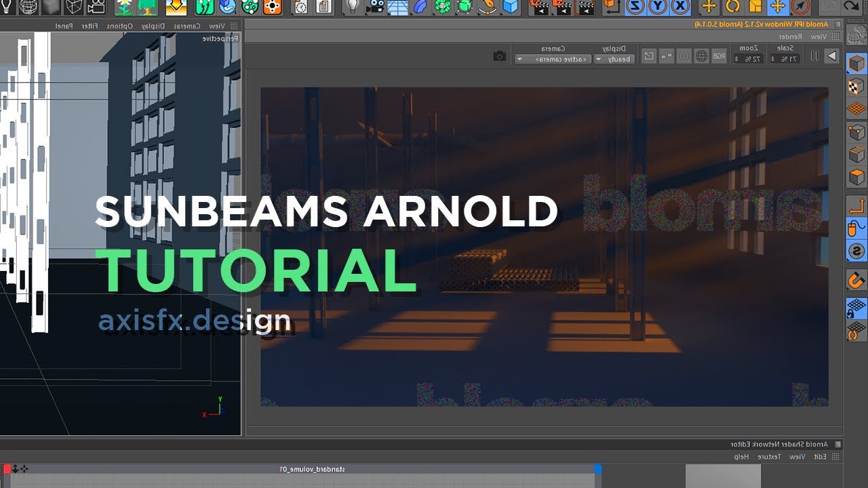Click the IPR snapshot camera icon

500,56
